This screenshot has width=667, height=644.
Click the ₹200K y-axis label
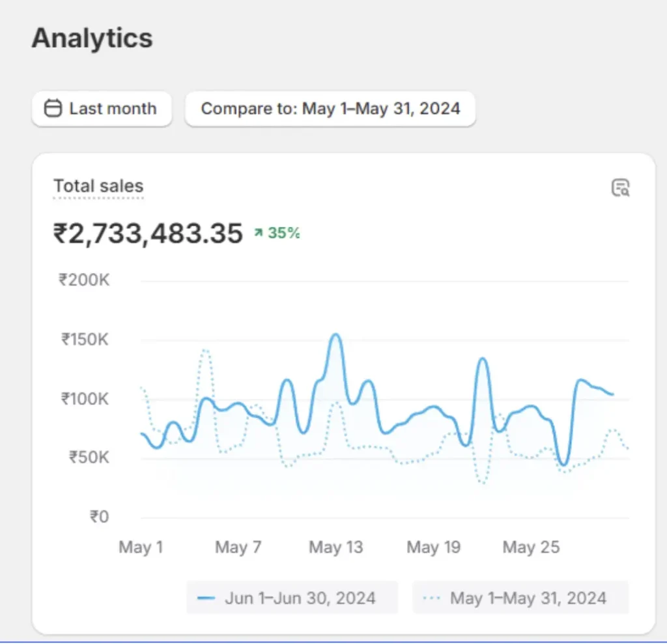[x=84, y=280]
